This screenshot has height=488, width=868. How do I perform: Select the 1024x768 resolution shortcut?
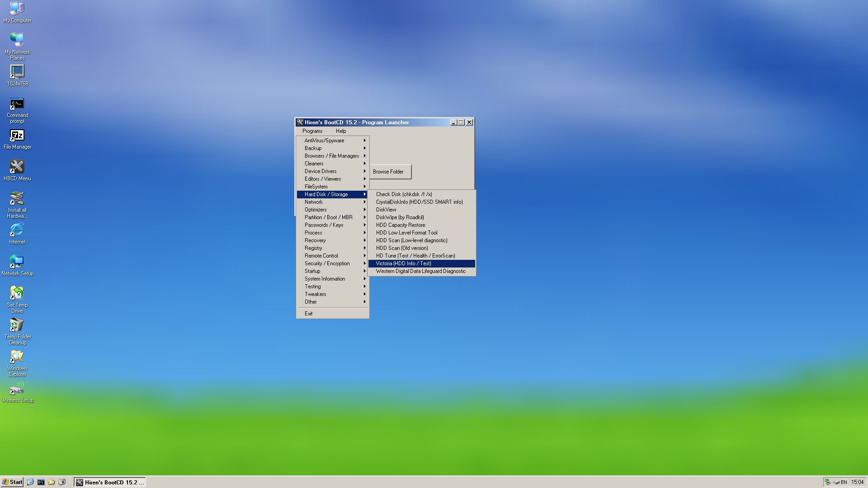(x=17, y=75)
